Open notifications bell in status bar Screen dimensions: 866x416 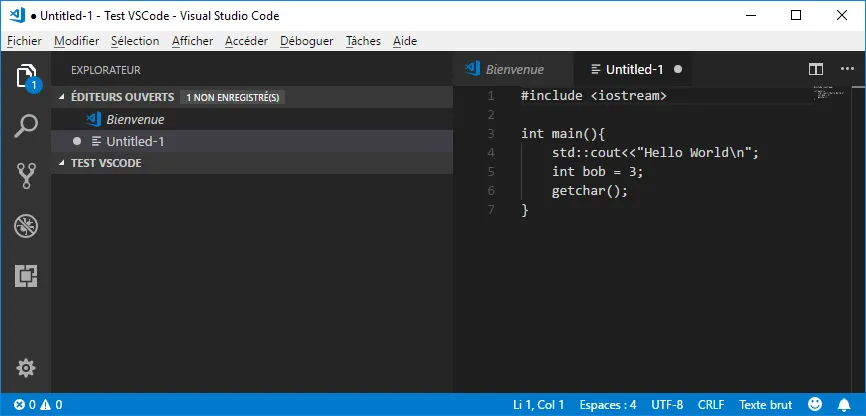point(843,405)
